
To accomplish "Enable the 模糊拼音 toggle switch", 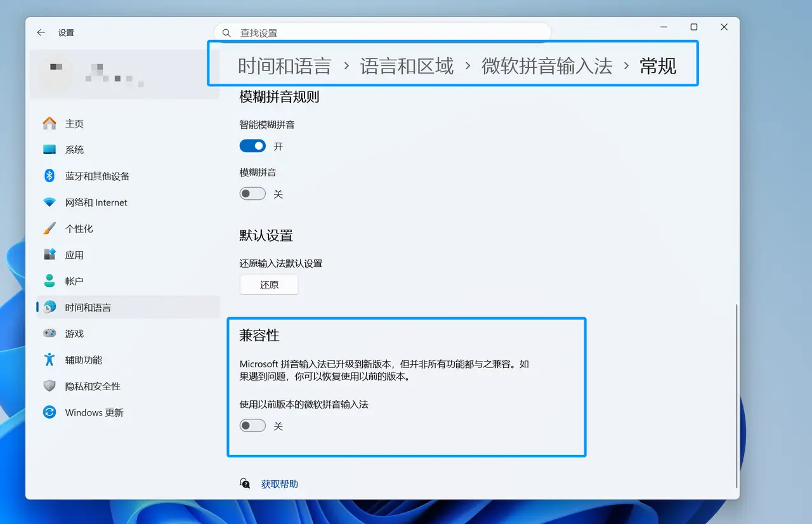I will (252, 193).
